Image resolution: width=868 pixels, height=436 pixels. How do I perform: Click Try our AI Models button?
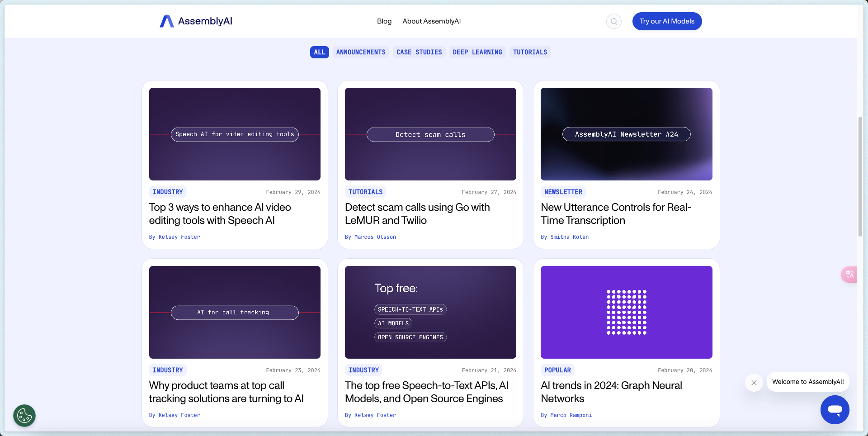[667, 21]
